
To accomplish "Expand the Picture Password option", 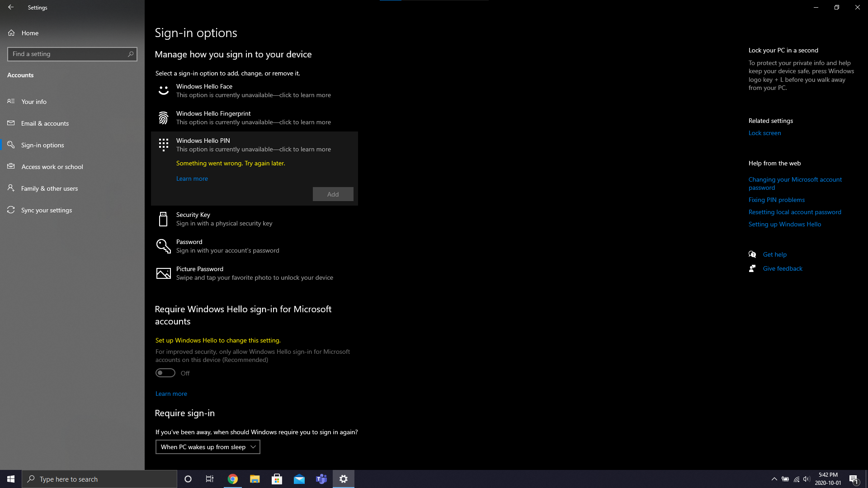I will [255, 273].
